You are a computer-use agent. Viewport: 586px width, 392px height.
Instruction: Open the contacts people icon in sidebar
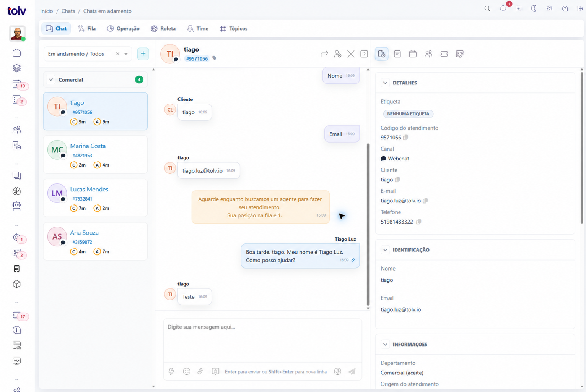pos(16,130)
